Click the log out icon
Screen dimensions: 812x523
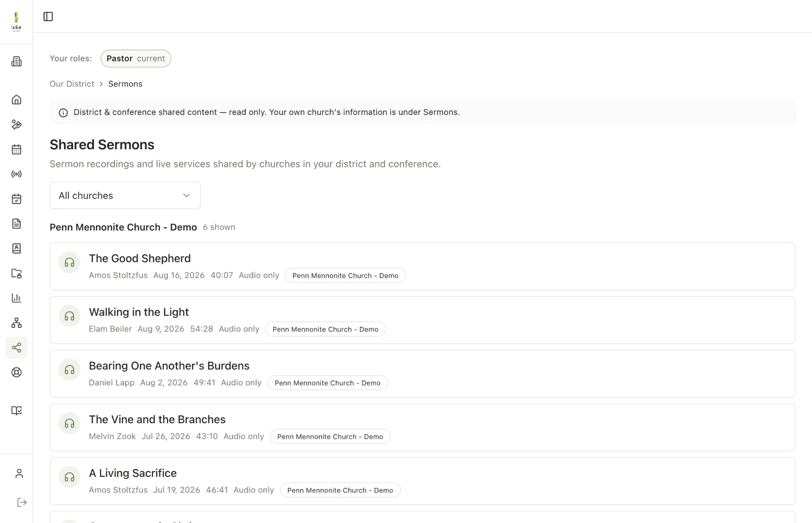point(22,502)
